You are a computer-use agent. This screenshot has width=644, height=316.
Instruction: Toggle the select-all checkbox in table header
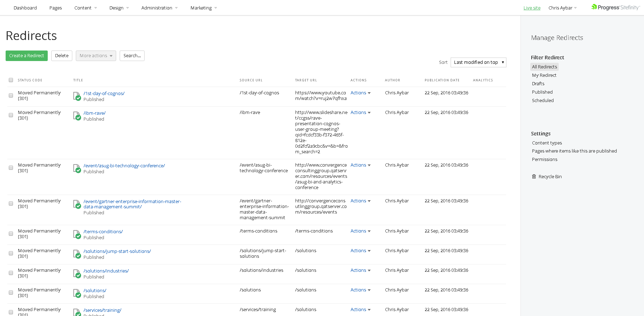coord(11,80)
